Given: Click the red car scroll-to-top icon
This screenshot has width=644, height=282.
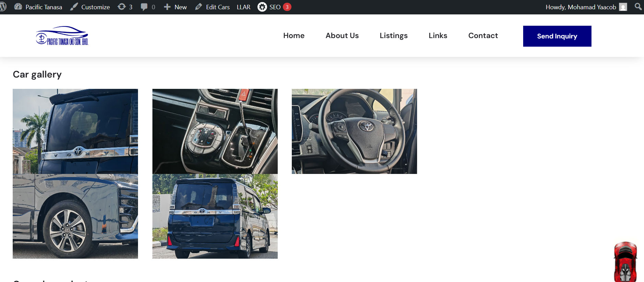Looking at the screenshot, I should pos(625,261).
